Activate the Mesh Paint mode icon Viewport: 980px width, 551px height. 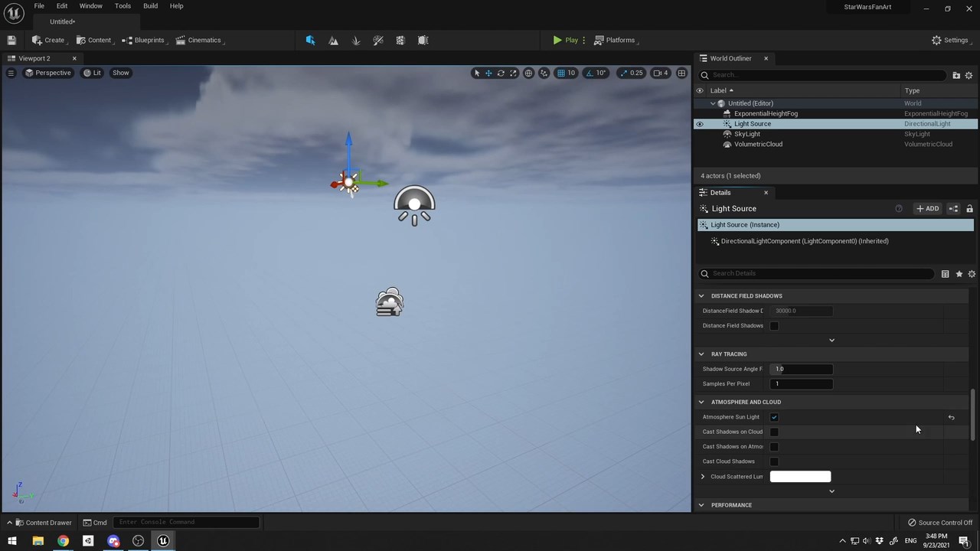[377, 40]
